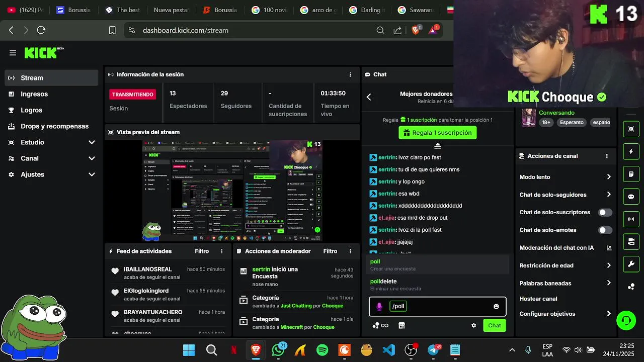The height and width of the screenshot is (362, 644).
Task: Open the Kick hamburger menu
Action: [13, 53]
